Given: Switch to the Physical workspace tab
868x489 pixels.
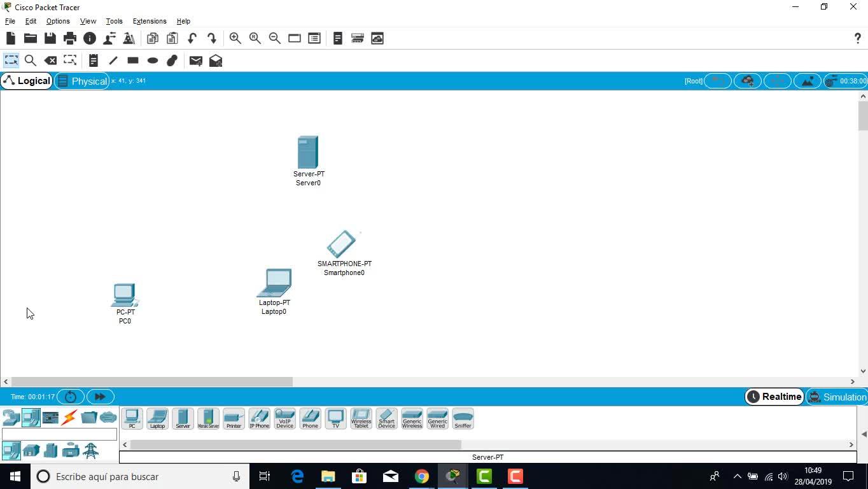Looking at the screenshot, I should pos(82,81).
